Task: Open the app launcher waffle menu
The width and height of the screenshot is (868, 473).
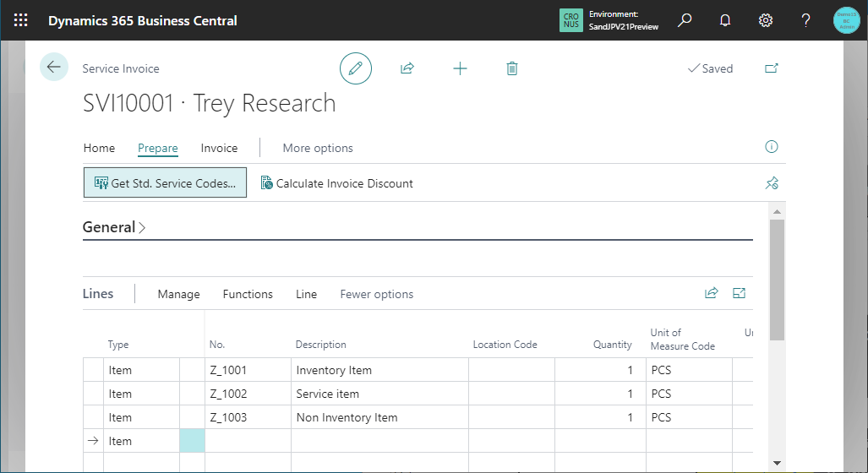Action: click(x=20, y=20)
